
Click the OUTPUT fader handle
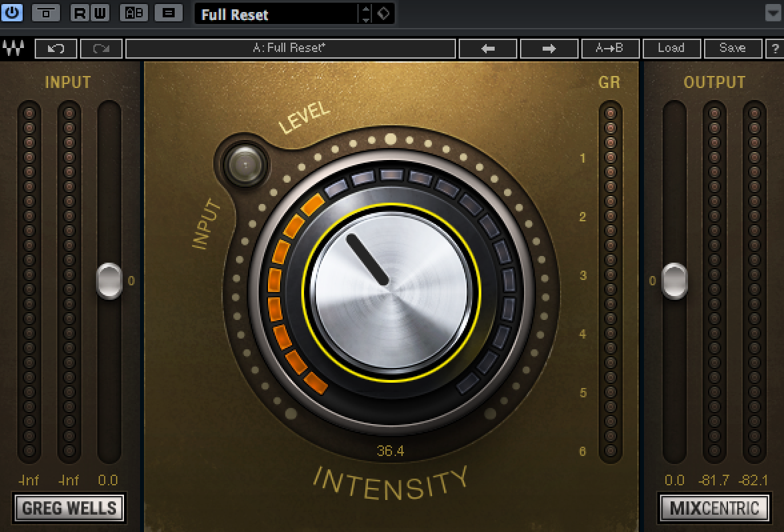[675, 281]
